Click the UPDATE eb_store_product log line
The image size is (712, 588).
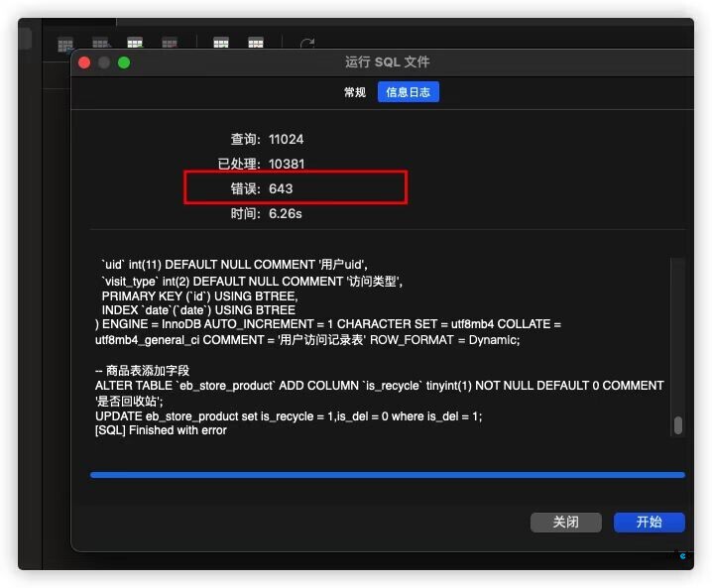click(x=289, y=415)
